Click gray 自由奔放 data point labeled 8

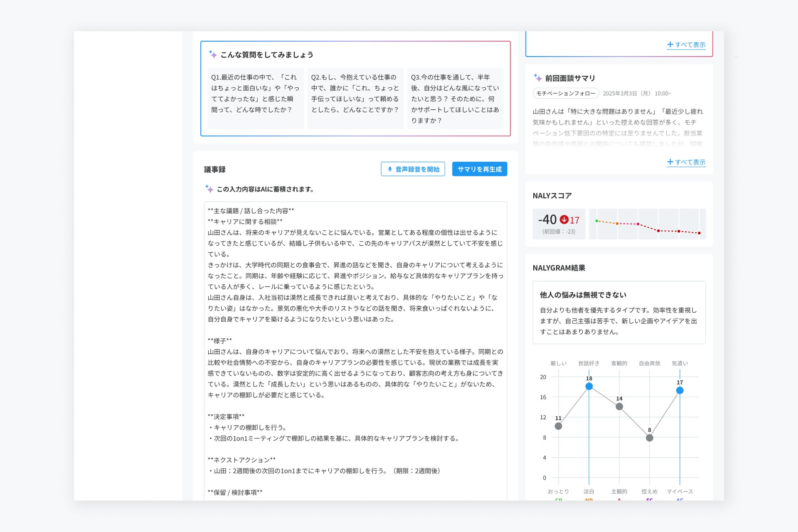coord(650,438)
